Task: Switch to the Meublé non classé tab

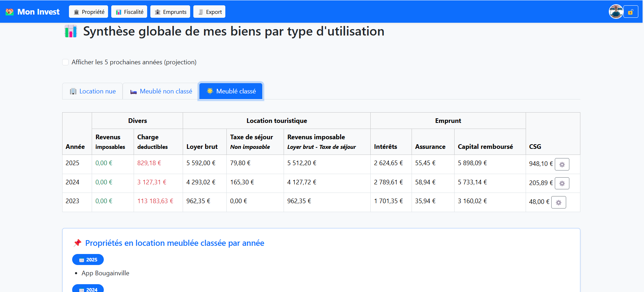Action: pyautogui.click(x=161, y=91)
